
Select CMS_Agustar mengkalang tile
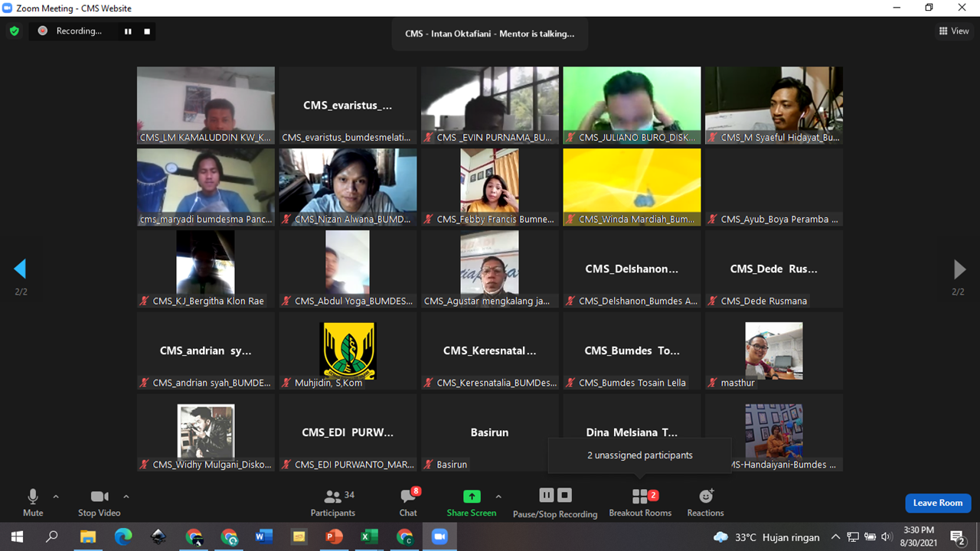tap(490, 269)
